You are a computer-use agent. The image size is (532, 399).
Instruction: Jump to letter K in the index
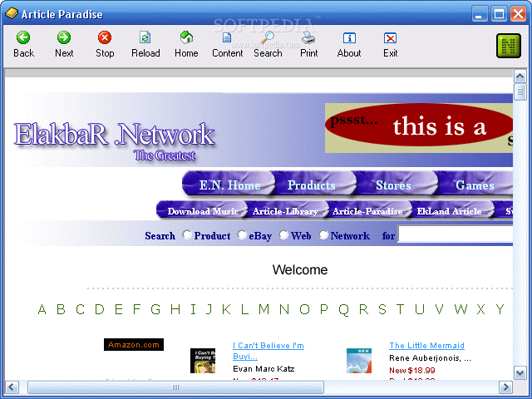(x=226, y=309)
